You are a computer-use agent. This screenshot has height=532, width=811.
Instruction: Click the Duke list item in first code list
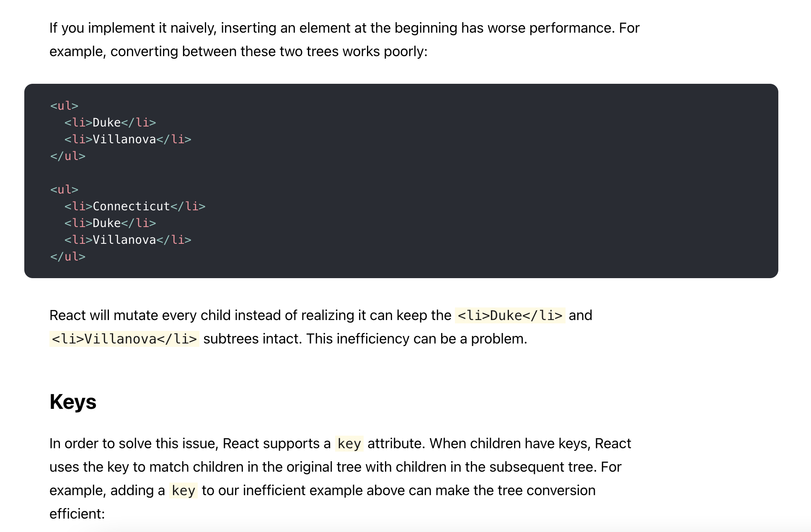pos(110,123)
